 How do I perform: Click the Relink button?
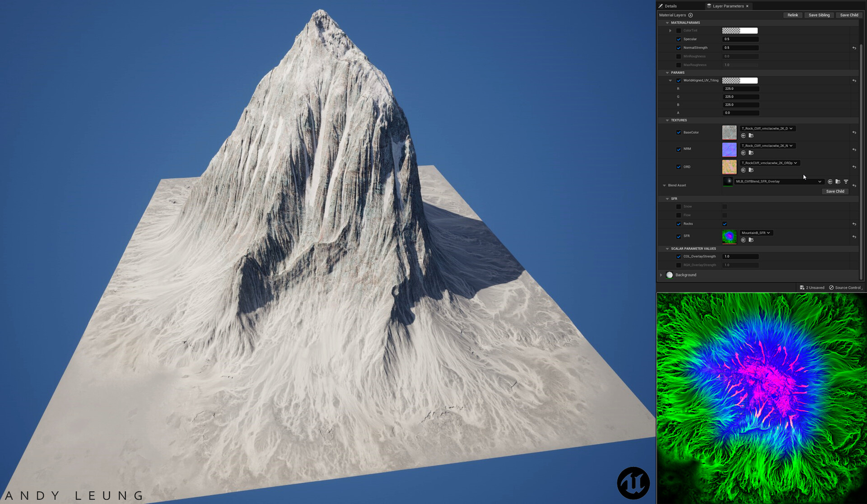(792, 15)
